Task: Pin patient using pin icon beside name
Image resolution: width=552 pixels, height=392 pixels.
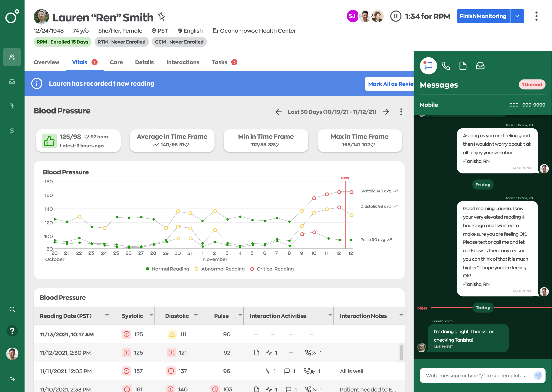Action: 161,17
